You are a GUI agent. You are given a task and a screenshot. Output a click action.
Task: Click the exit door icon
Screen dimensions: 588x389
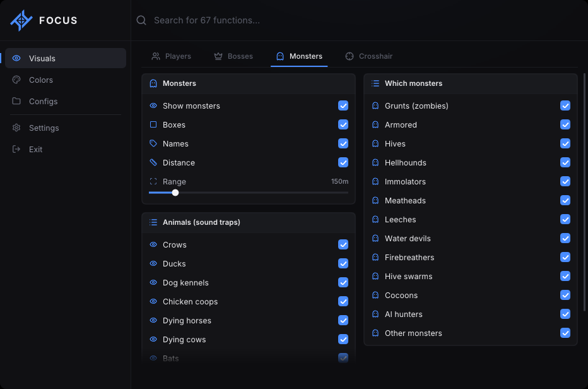tap(16, 149)
